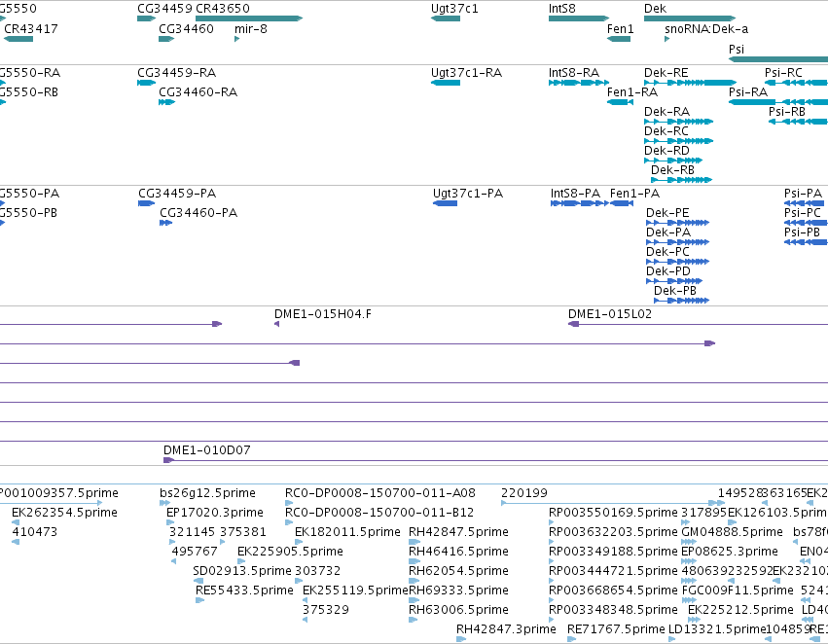Click the 220199 EST feature
The width and height of the screenshot is (828, 644).
pos(613,503)
